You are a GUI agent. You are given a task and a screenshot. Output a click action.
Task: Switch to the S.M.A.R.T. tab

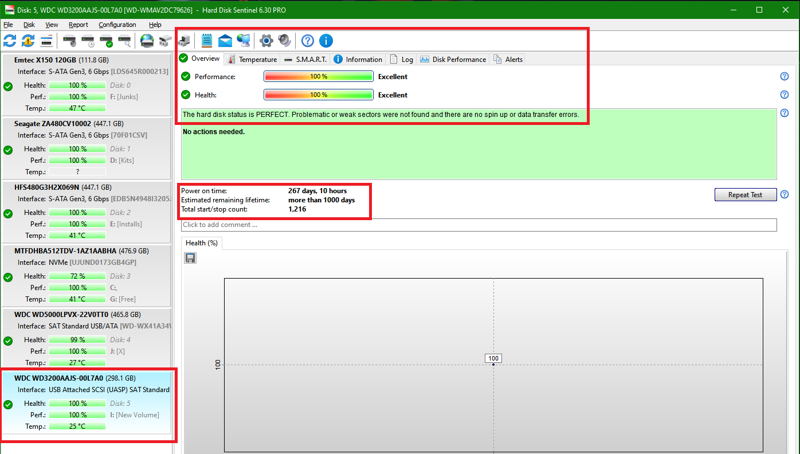pyautogui.click(x=305, y=59)
